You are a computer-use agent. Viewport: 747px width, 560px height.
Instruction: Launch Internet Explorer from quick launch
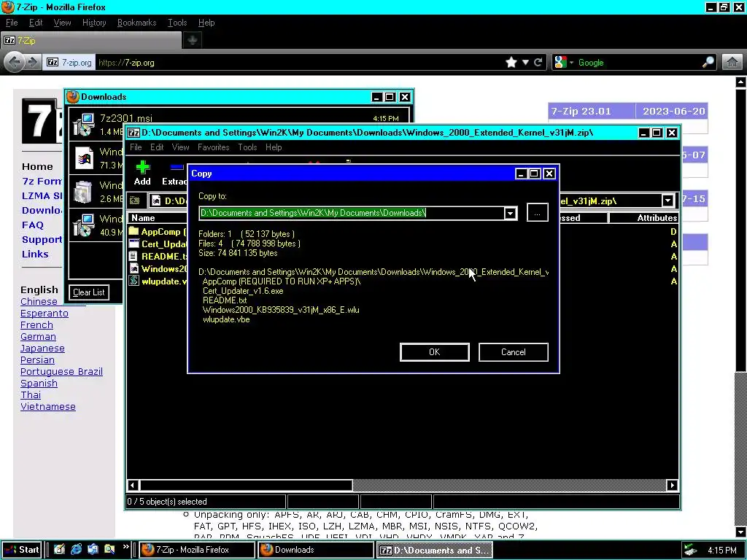76,550
